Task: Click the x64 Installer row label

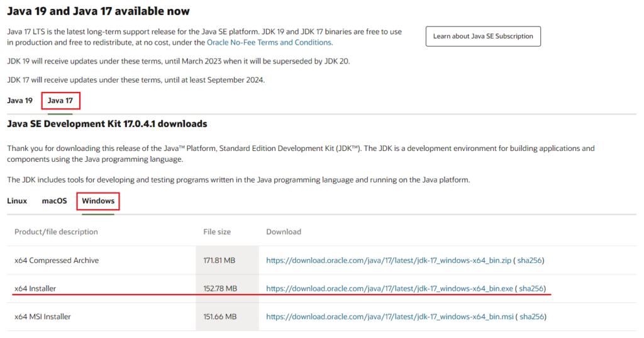Action: pyautogui.click(x=35, y=289)
